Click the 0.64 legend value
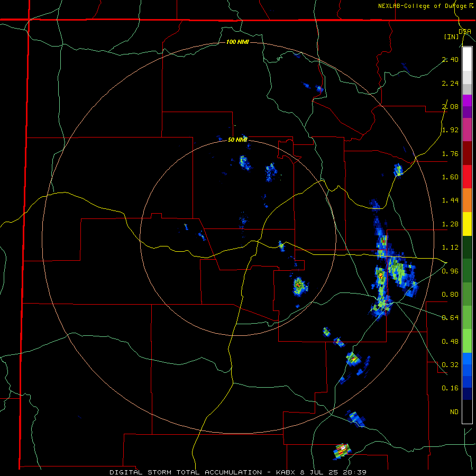The height and width of the screenshot is (476, 476). pyautogui.click(x=450, y=318)
